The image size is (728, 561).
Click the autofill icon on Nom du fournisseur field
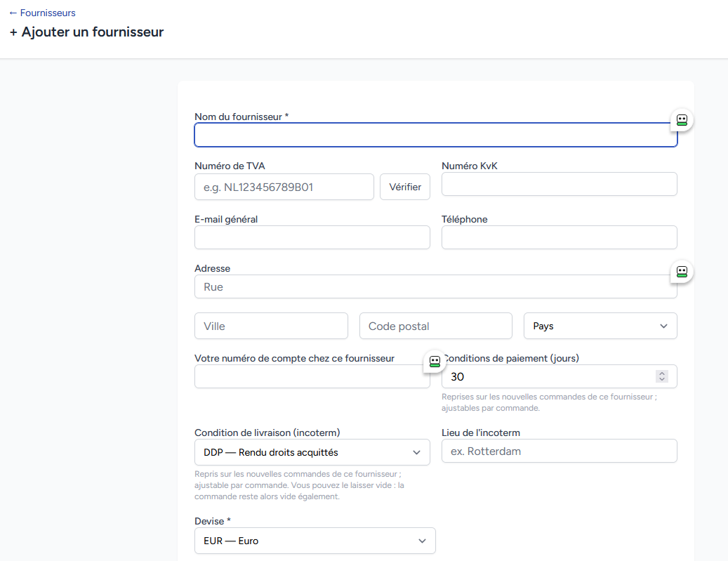[682, 120]
